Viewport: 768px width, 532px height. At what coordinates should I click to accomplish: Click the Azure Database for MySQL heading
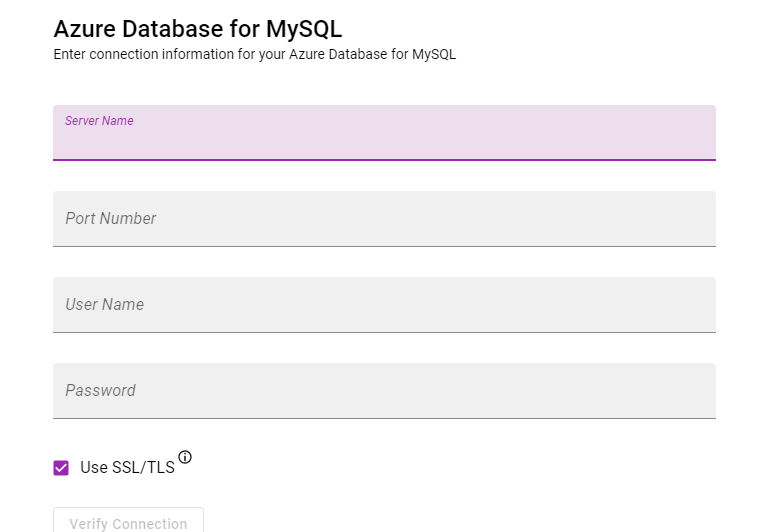tap(198, 29)
